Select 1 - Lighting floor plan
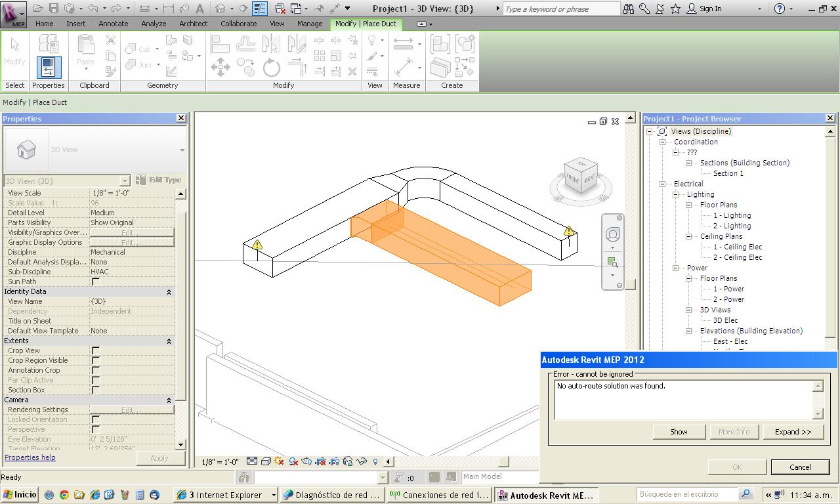840x504 pixels. 732,216
